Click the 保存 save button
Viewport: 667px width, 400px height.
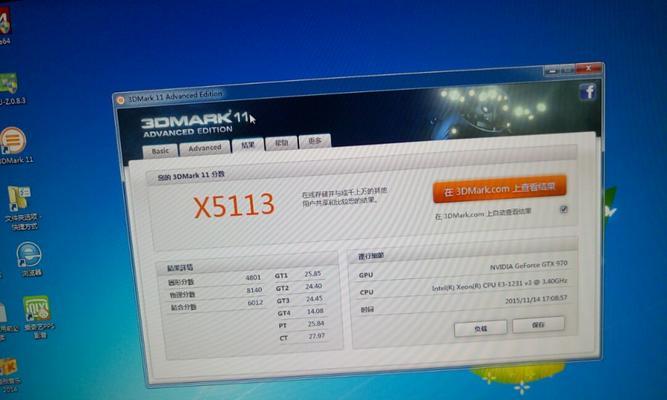pos(538,325)
